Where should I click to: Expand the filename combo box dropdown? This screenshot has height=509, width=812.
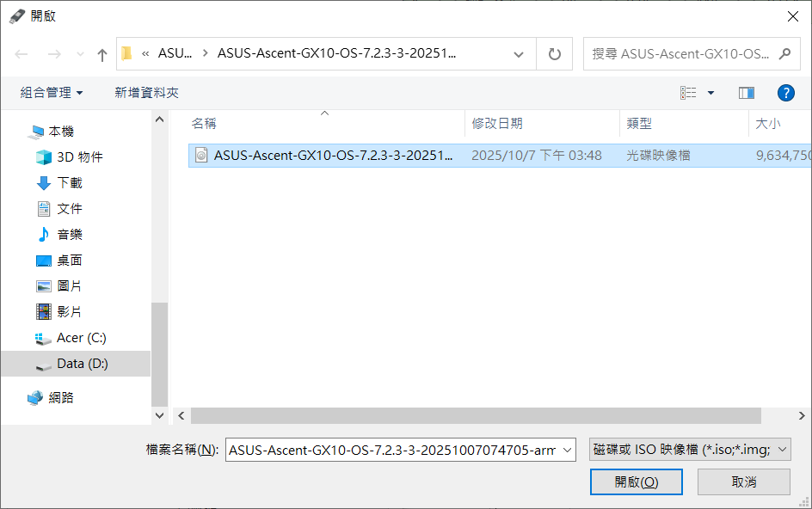567,450
